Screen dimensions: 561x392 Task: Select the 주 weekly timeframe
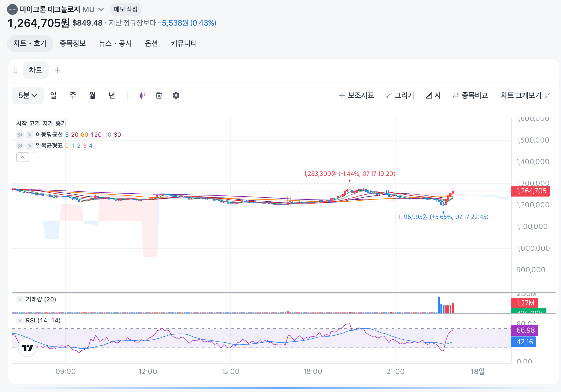tap(73, 95)
